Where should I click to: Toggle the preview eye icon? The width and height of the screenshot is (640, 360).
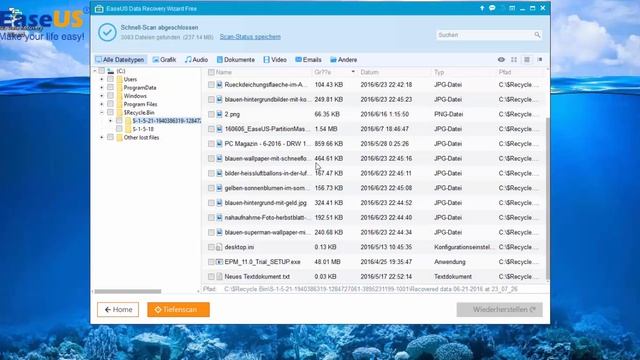point(501,60)
